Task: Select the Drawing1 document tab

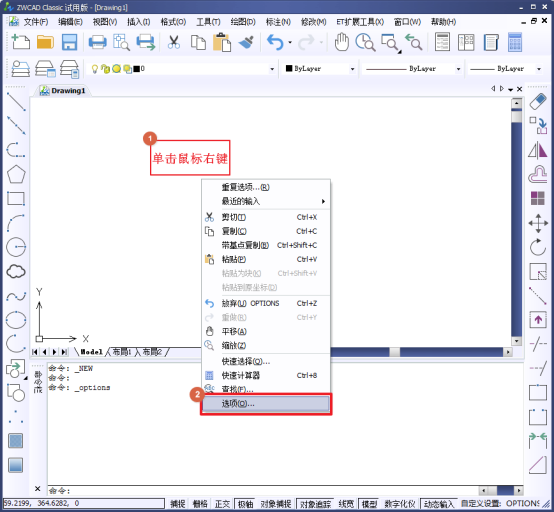Action: 63,91
